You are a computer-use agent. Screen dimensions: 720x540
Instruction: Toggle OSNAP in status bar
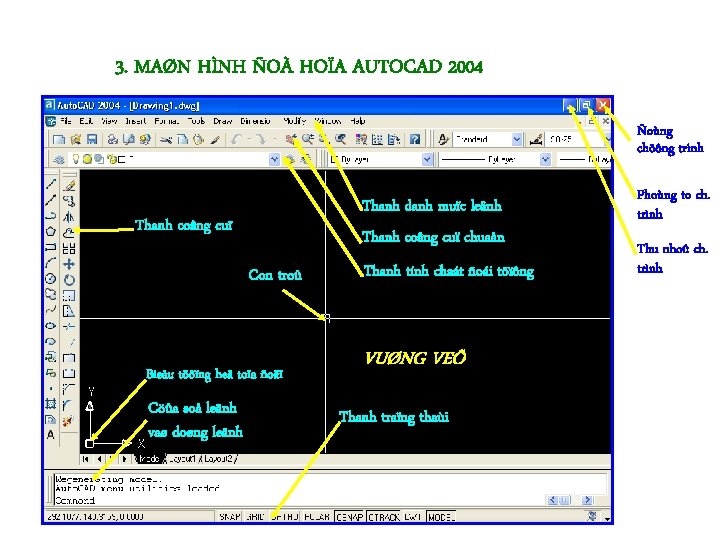point(349,517)
